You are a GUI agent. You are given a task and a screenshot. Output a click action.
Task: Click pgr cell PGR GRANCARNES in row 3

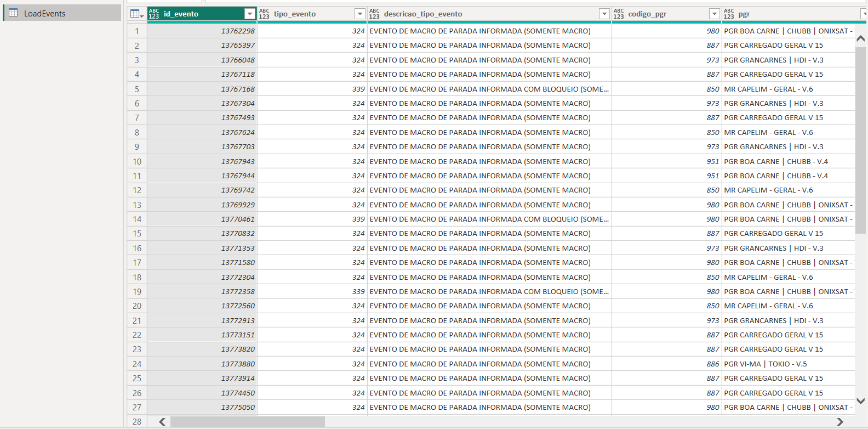pyautogui.click(x=788, y=60)
